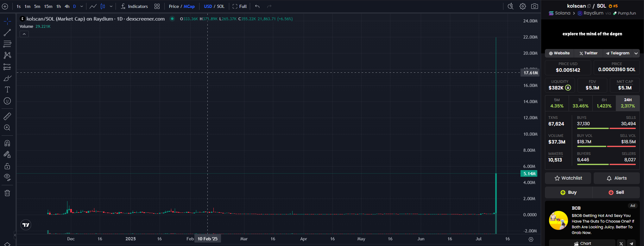The image size is (644, 246).
Task: Toggle the magnet snap mode
Action: click(7, 143)
